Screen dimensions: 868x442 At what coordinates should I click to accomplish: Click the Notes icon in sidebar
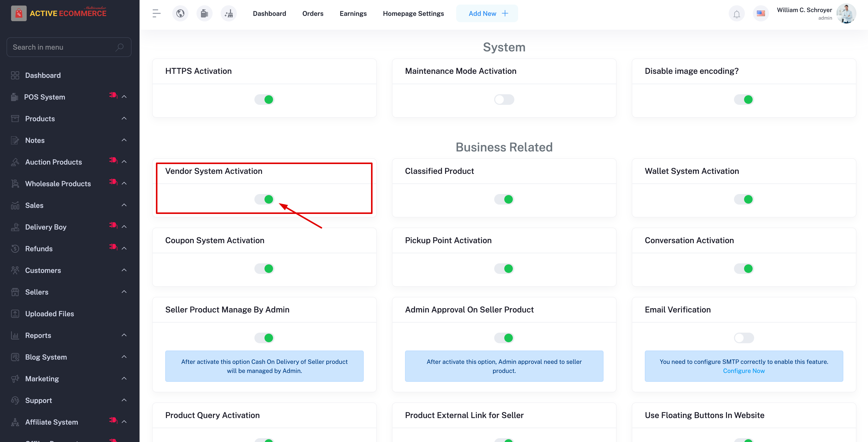15,140
